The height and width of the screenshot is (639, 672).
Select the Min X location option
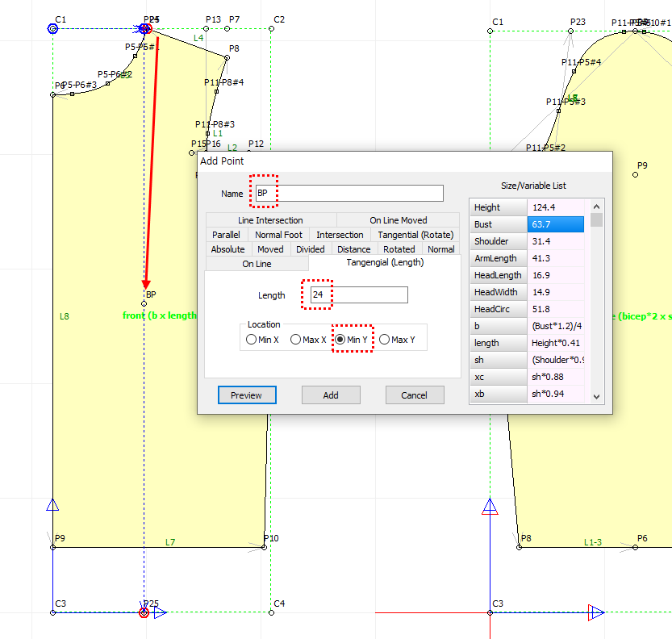[x=262, y=340]
